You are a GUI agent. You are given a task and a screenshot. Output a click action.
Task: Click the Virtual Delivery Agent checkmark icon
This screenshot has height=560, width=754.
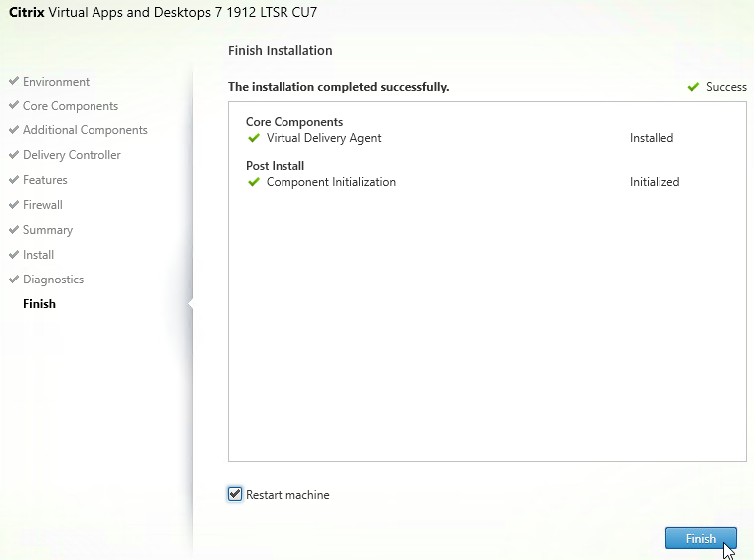(x=254, y=138)
